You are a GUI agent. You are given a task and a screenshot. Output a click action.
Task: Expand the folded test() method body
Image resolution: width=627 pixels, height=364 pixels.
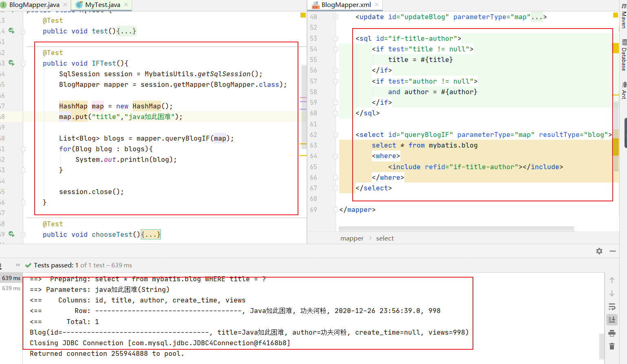126,31
